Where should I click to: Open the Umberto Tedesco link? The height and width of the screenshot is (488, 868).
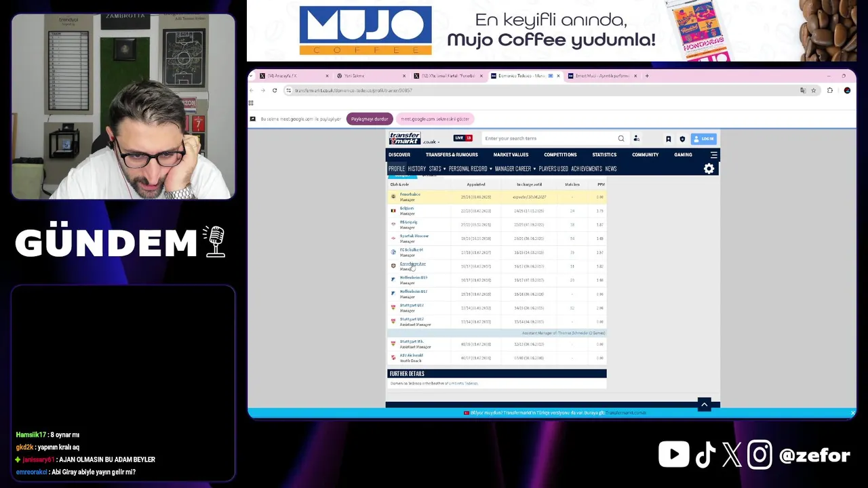click(463, 384)
